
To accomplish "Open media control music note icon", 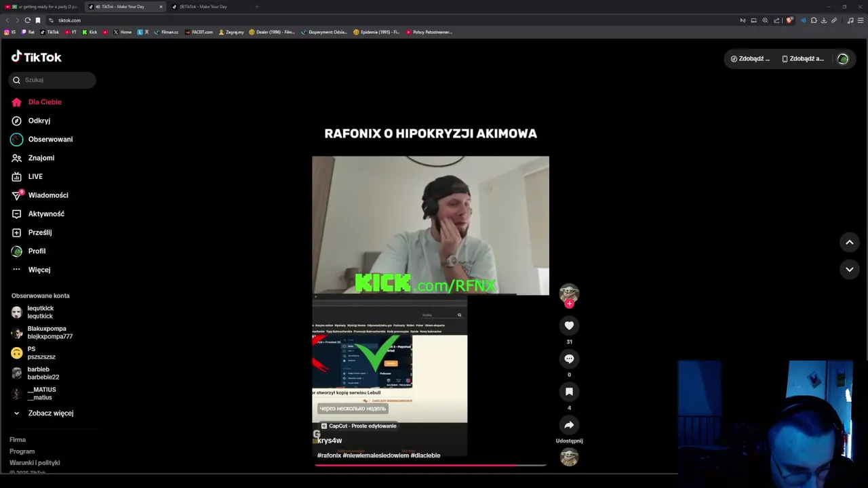I will pos(850,20).
